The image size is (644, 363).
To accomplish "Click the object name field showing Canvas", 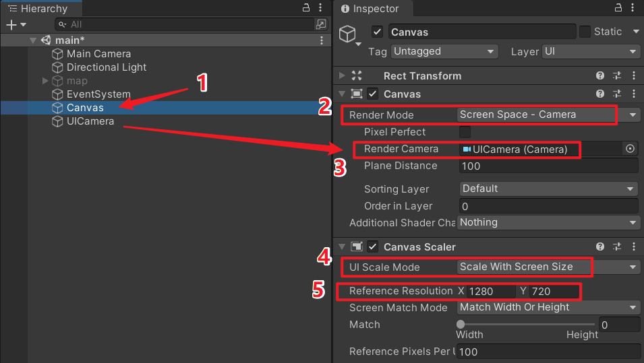I will coord(481,32).
